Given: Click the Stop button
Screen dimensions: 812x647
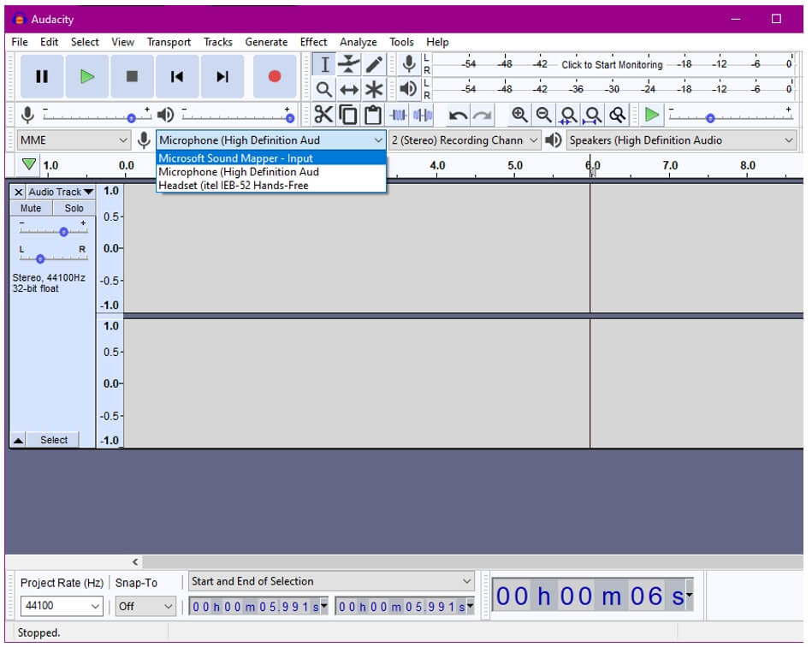Looking at the screenshot, I should [132, 77].
